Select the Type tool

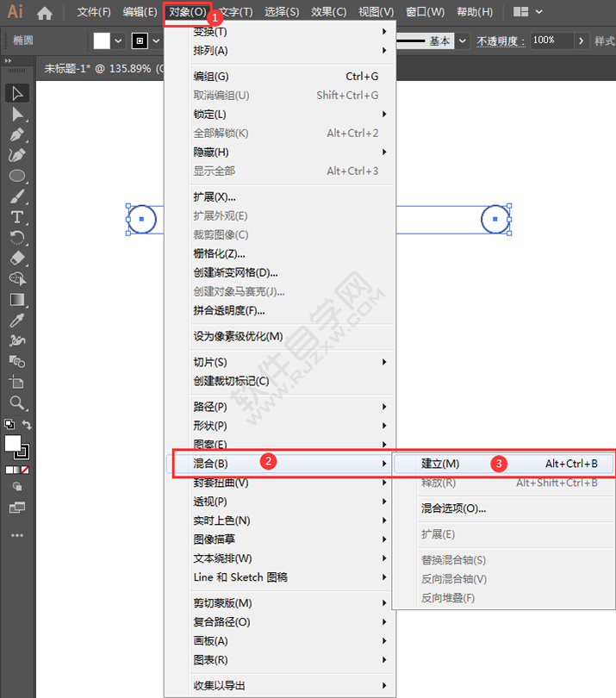tap(17, 217)
